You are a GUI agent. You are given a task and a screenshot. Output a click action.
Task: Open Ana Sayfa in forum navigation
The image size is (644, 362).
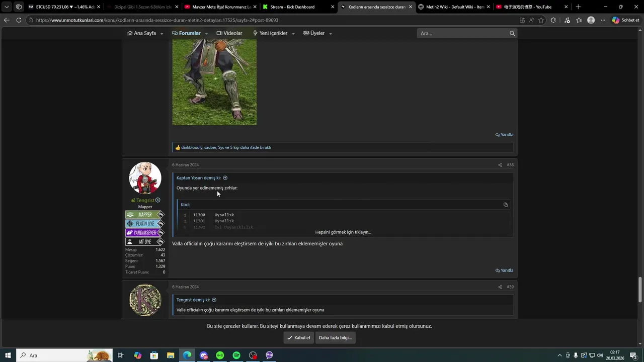(142, 33)
